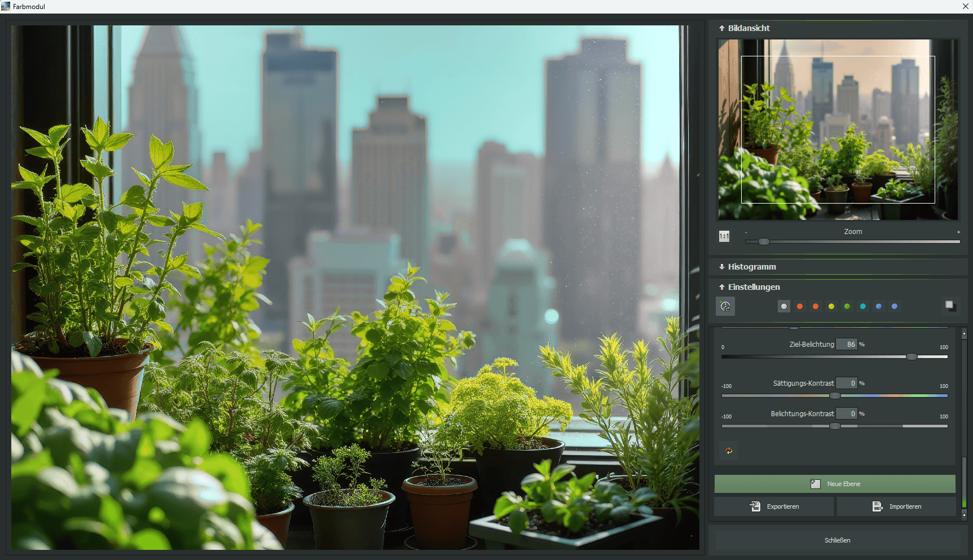Click the settings panel scrollbar thumb
The height and width of the screenshot is (560, 973).
coord(964,482)
